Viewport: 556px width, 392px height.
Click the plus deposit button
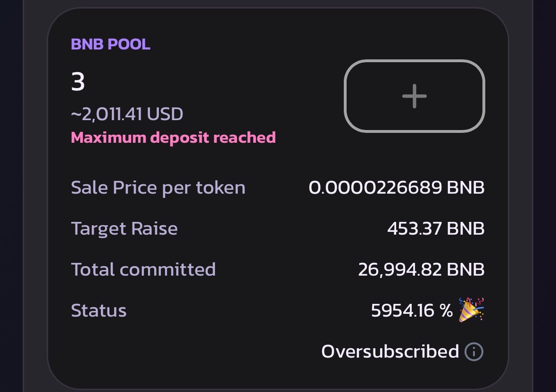[x=414, y=96]
